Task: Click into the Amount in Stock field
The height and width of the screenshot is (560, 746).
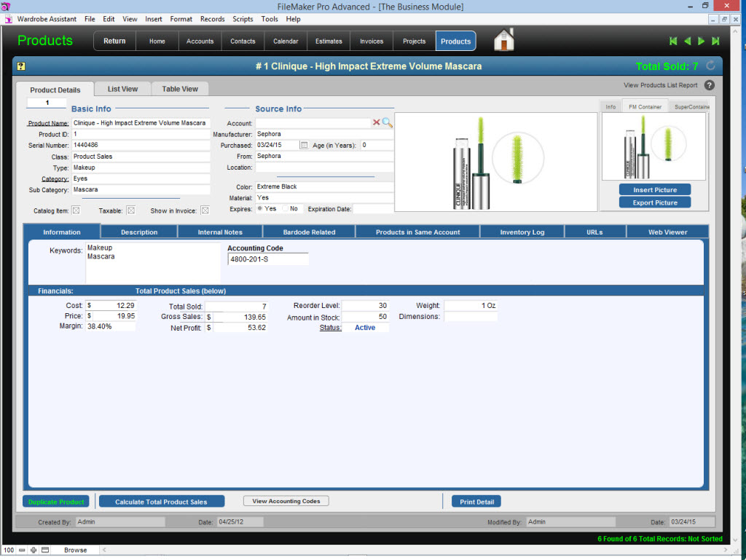Action: (x=365, y=317)
